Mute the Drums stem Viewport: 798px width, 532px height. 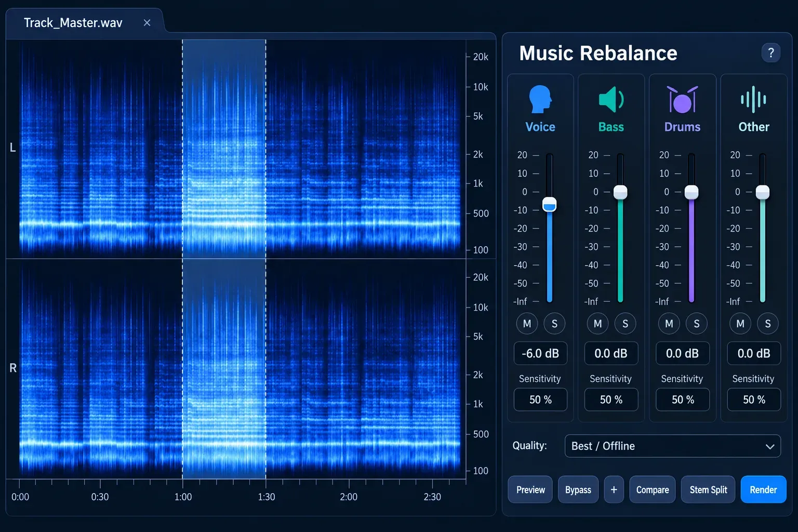point(669,324)
